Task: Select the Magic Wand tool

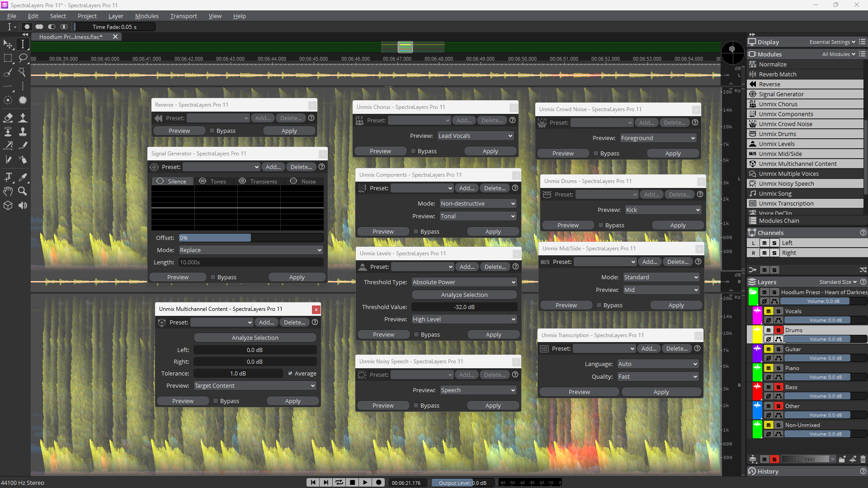Action: tap(23, 72)
